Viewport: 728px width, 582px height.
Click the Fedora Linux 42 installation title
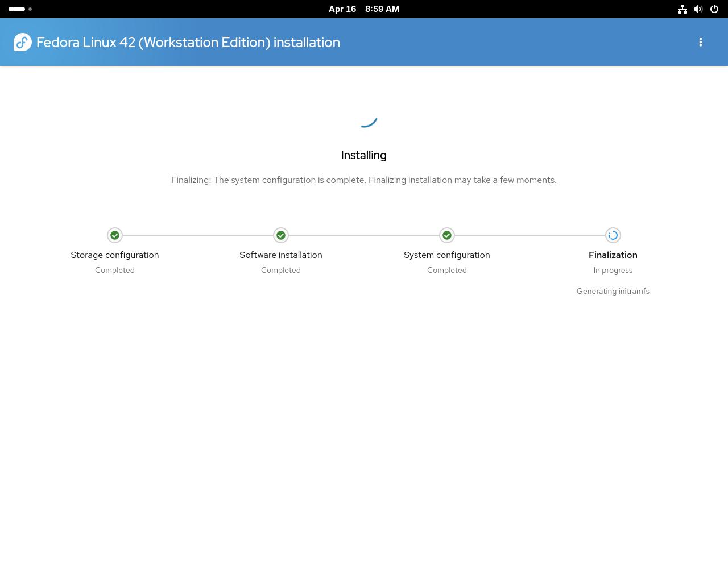click(x=188, y=43)
